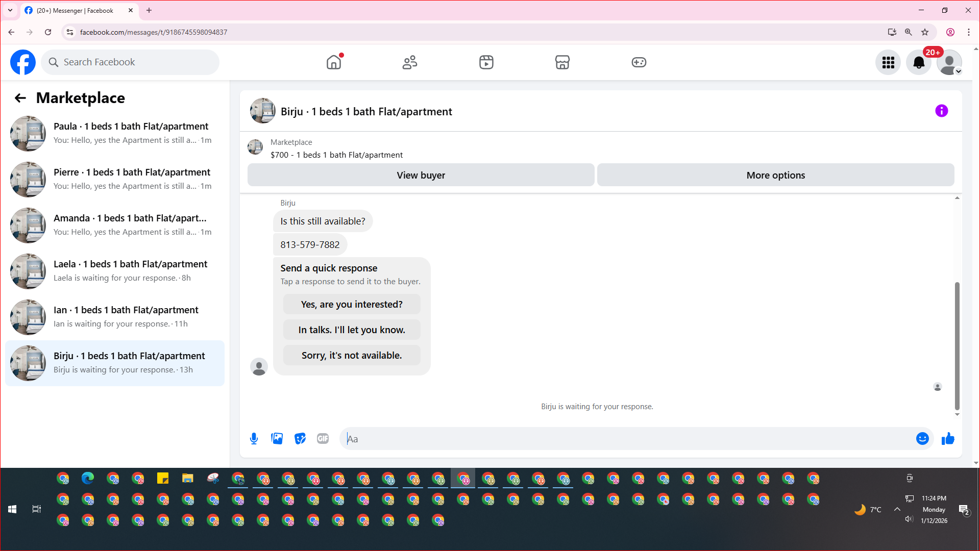Click the voice clip microphone icon
Screen dimensions: 980x551
click(x=254, y=439)
